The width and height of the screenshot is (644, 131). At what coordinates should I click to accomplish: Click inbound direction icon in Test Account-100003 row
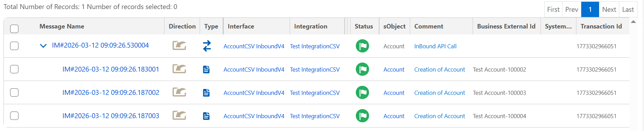pos(179,92)
